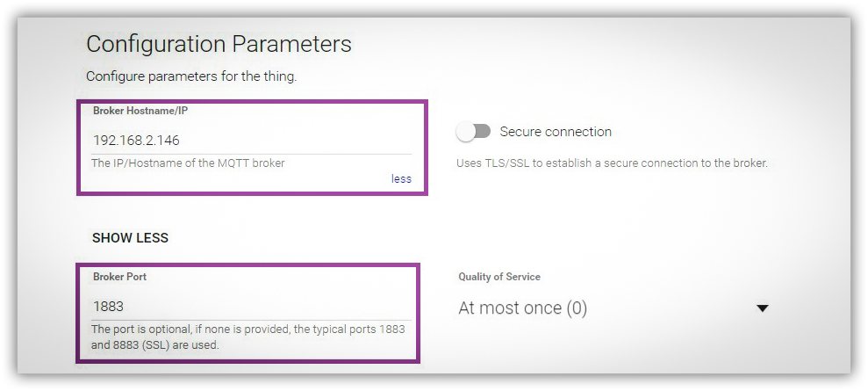Viewport: 868px width, 391px height.
Task: Click the 'less' link under Broker Hostname
Action: point(401,178)
